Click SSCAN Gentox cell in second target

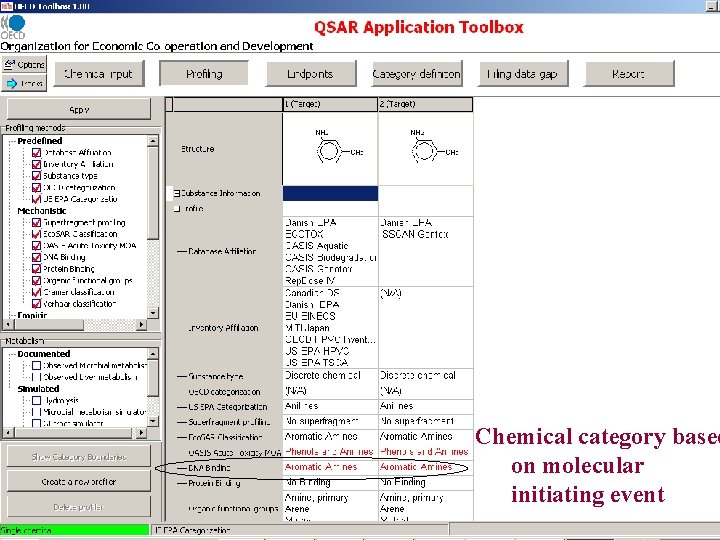pos(416,234)
